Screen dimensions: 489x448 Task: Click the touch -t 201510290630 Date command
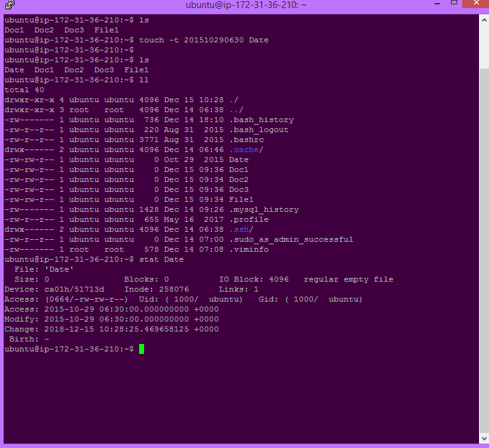tap(203, 40)
